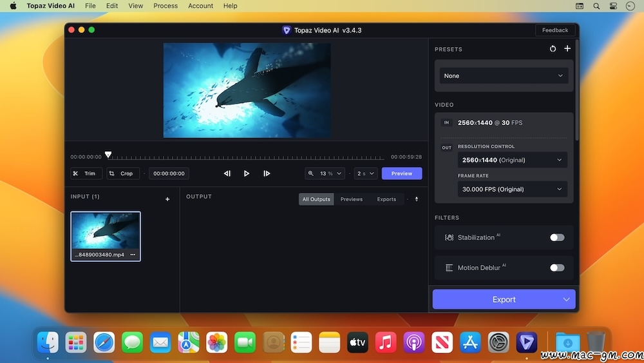
Task: Open the View menu
Action: click(x=135, y=6)
